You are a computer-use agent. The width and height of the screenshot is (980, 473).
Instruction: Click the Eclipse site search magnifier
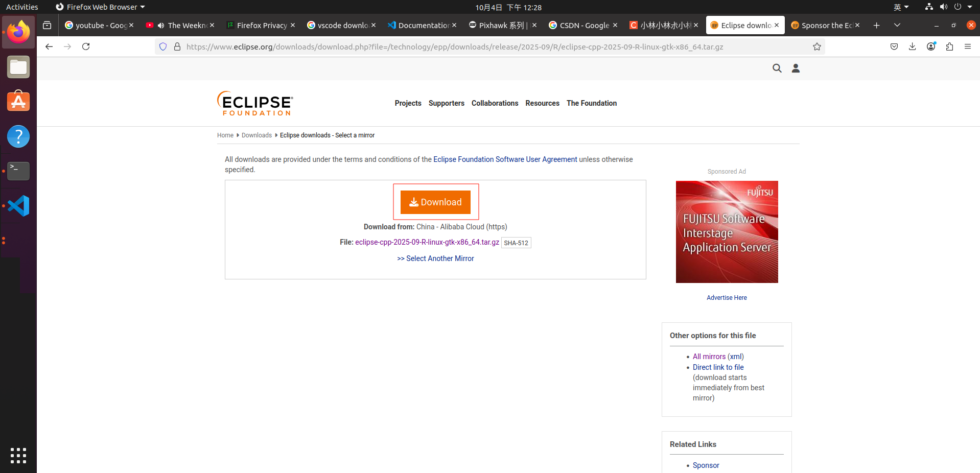(x=777, y=68)
